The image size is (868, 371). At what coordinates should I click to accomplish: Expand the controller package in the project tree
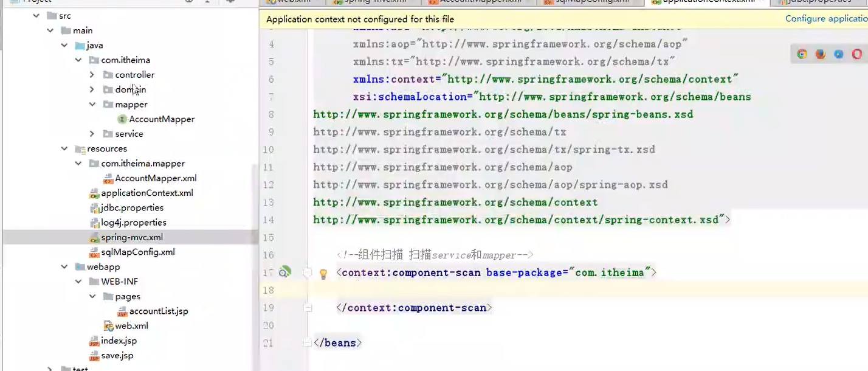(x=92, y=74)
